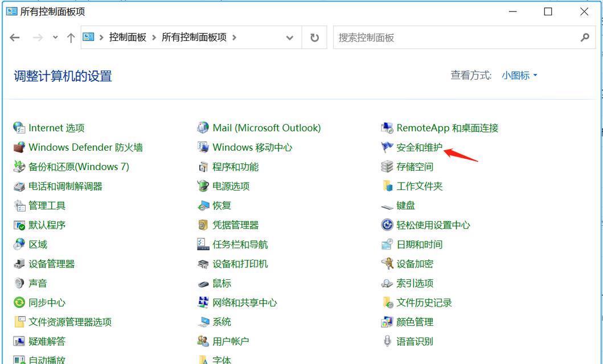Open the Internet 选项 globe icon
The height and width of the screenshot is (364, 603).
19,127
